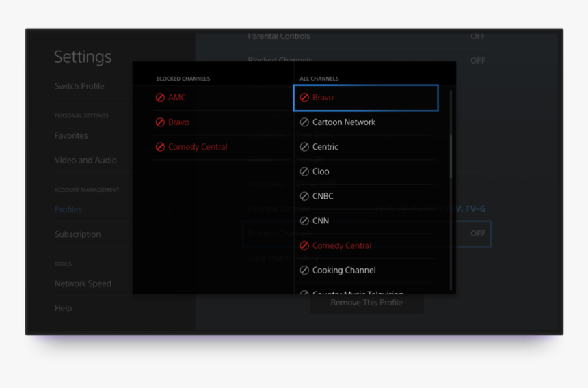Toggle block icon for Centric

(304, 147)
